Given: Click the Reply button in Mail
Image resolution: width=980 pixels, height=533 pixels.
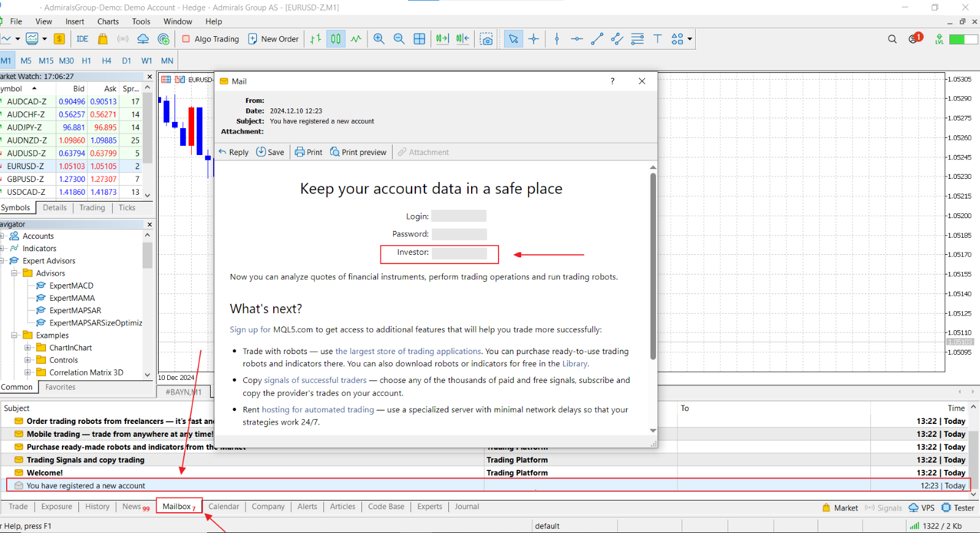Looking at the screenshot, I should 233,152.
